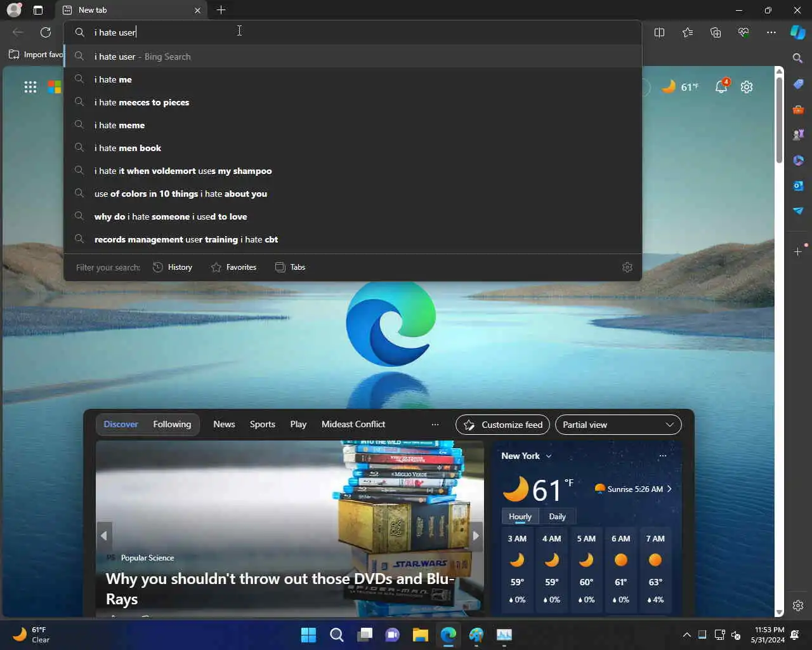Choose suggestion 'i hate meeces to pieces'
The height and width of the screenshot is (650, 812).
click(353, 102)
